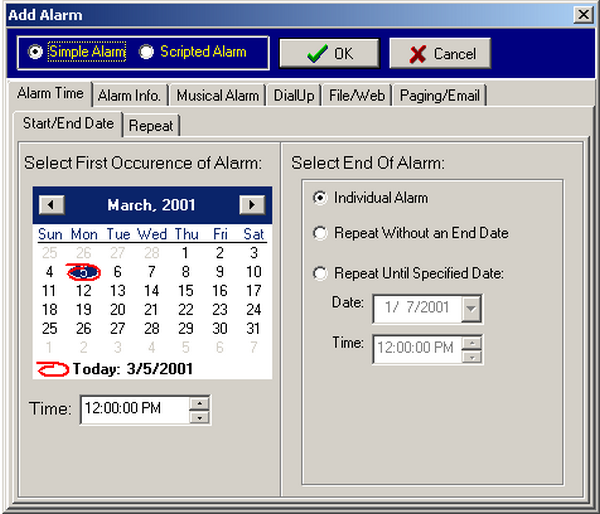Select March 11 in the calendar
The width and height of the screenshot is (600, 514).
(49, 291)
